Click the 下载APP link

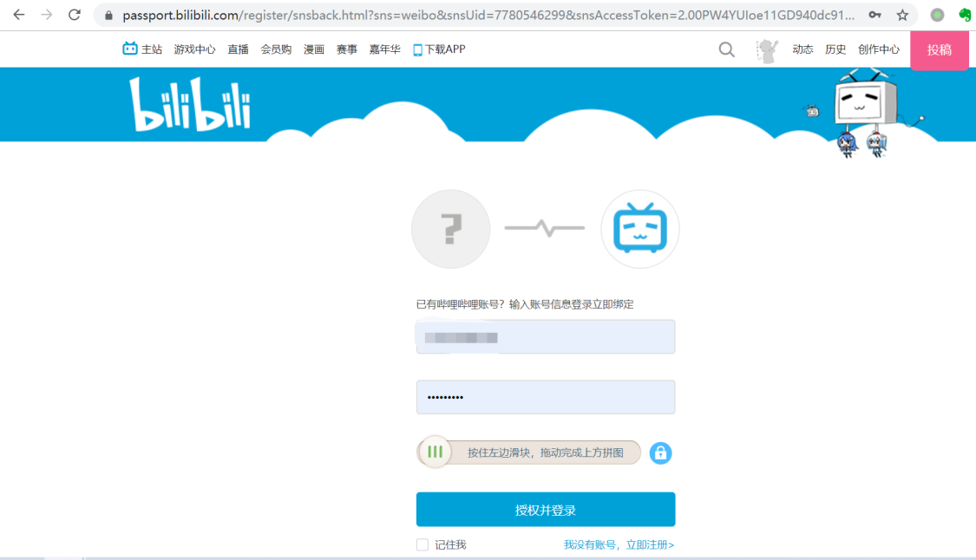(440, 49)
